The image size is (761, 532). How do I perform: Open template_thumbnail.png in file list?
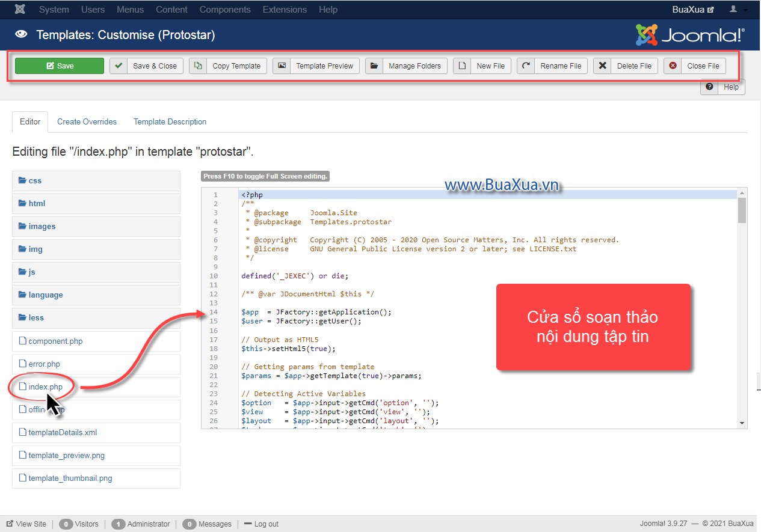[70, 478]
